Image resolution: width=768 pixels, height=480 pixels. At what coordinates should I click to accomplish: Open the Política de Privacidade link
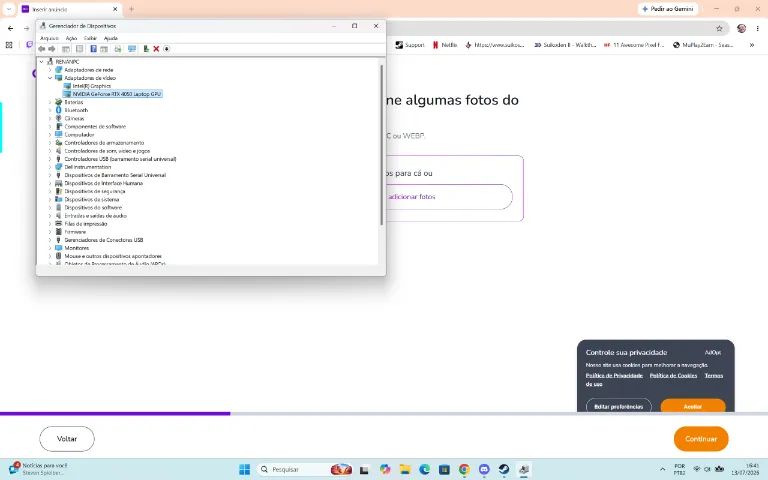click(x=614, y=376)
